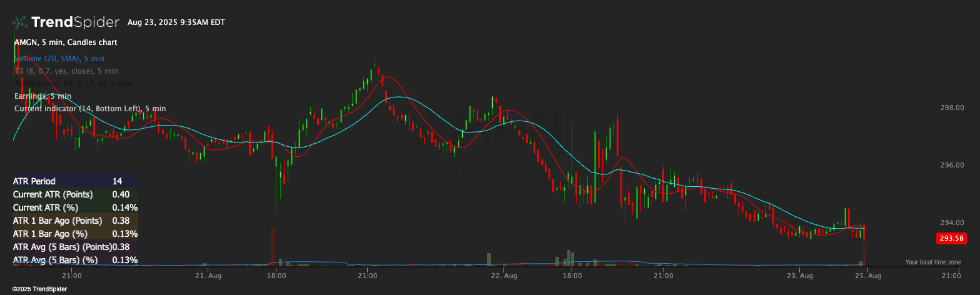Click the Current ATR (%) value 0.14%
980x295 pixels.
point(125,207)
